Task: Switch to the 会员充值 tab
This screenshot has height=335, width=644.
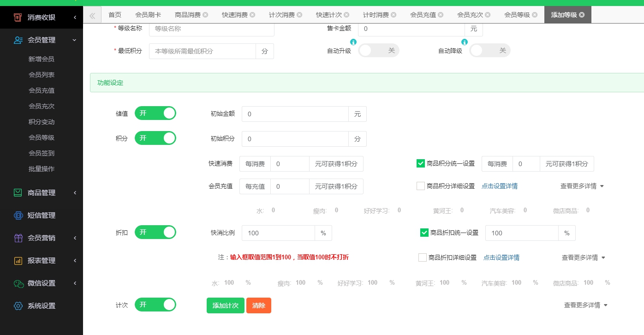Action: pos(423,14)
